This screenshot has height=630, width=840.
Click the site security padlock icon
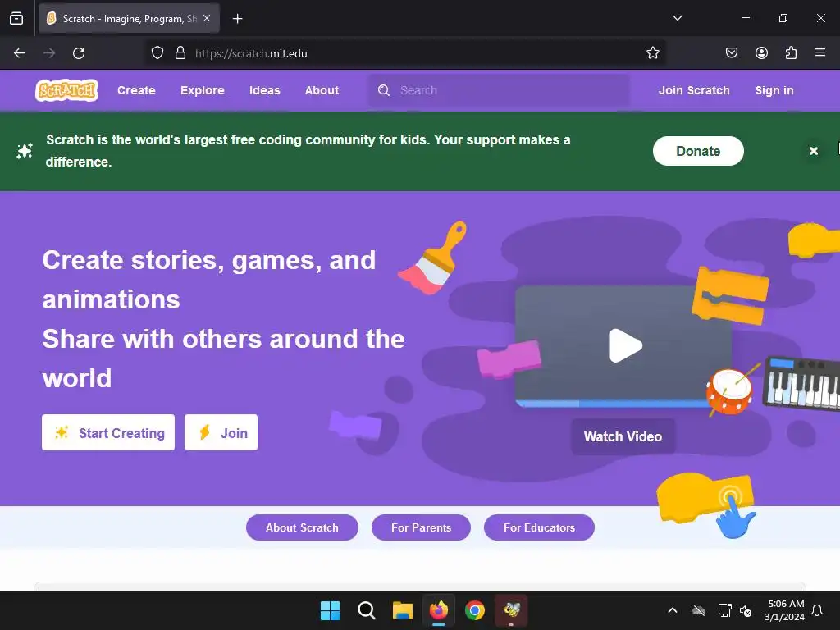tap(180, 53)
